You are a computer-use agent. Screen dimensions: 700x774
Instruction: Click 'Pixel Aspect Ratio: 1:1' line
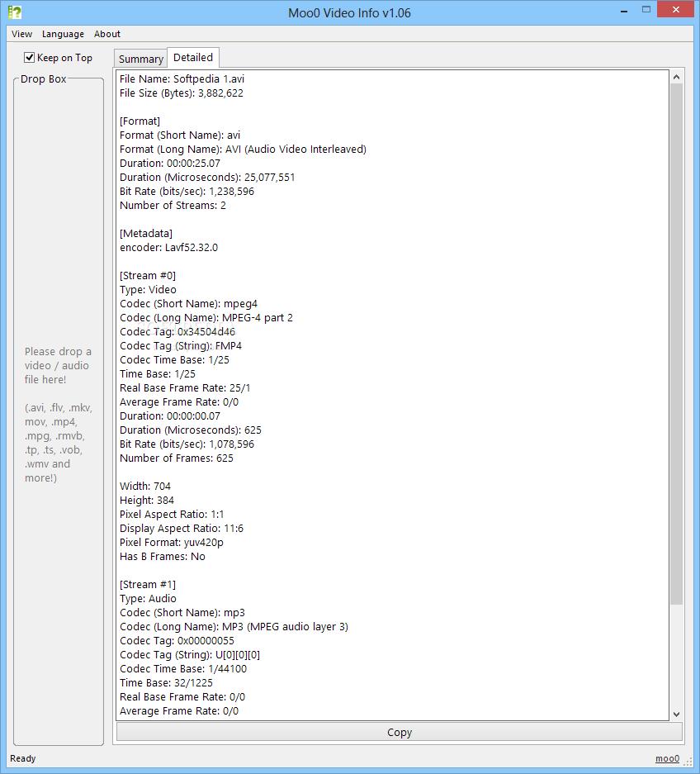click(x=172, y=515)
